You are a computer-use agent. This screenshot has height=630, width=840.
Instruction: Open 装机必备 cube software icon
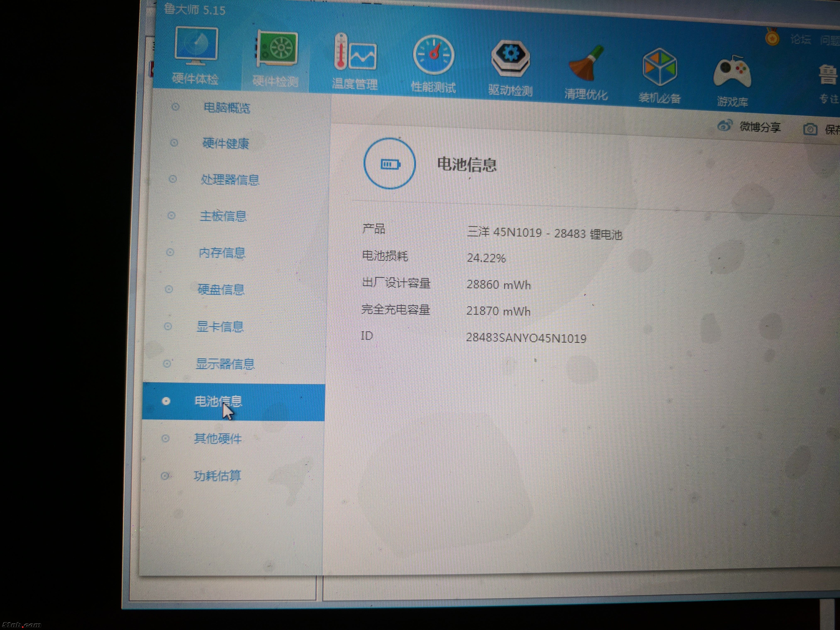659,67
